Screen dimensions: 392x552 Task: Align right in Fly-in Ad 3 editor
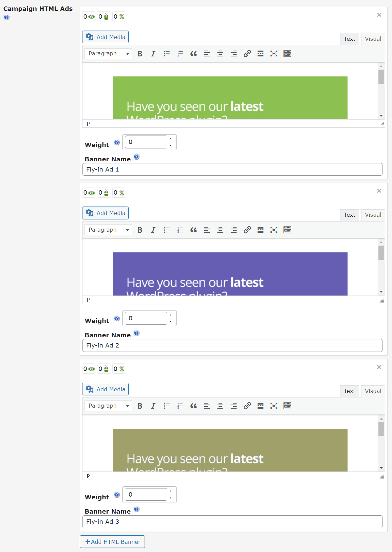[234, 406]
